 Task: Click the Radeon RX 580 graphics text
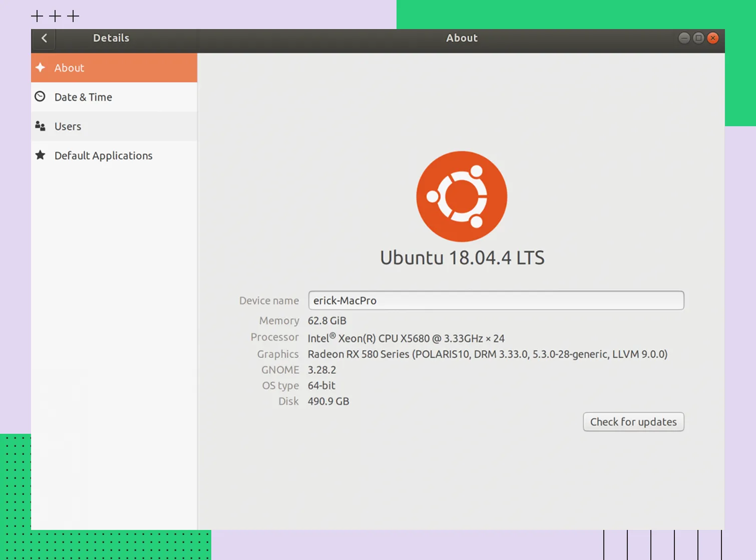pyautogui.click(x=487, y=354)
